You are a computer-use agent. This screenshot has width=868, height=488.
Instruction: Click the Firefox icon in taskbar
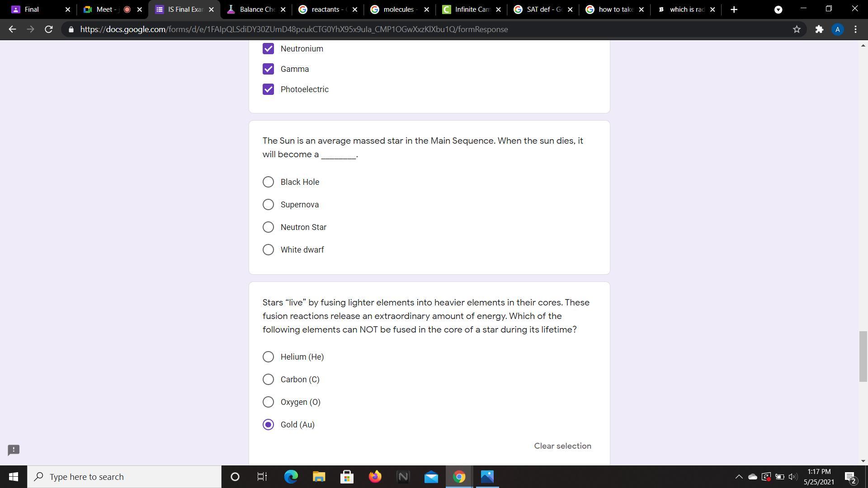[375, 477]
